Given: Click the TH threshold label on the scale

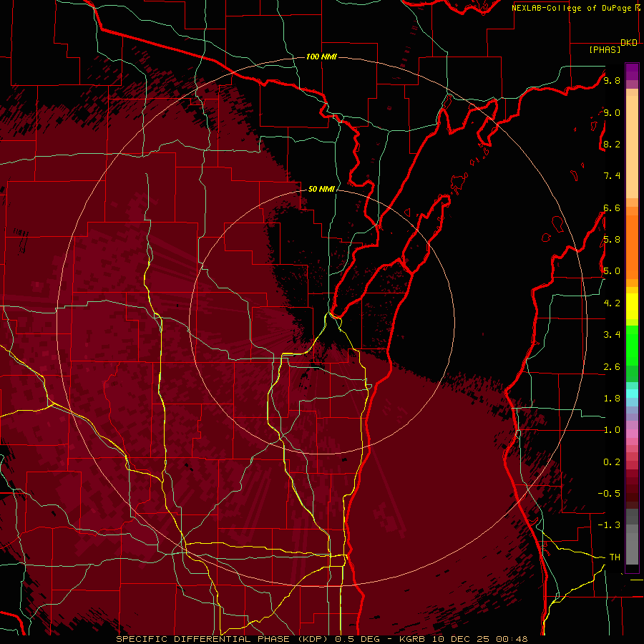Looking at the screenshot, I should click(615, 557).
